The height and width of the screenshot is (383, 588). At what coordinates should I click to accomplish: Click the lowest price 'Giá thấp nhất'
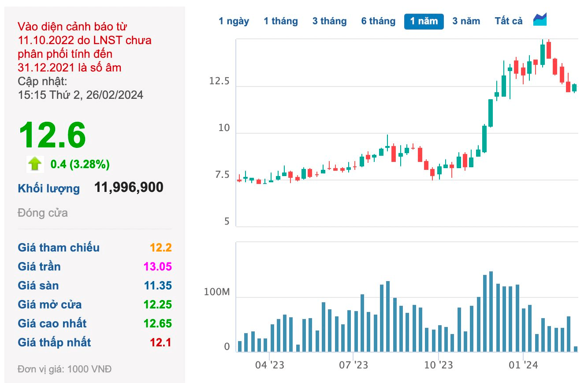[x=160, y=342]
